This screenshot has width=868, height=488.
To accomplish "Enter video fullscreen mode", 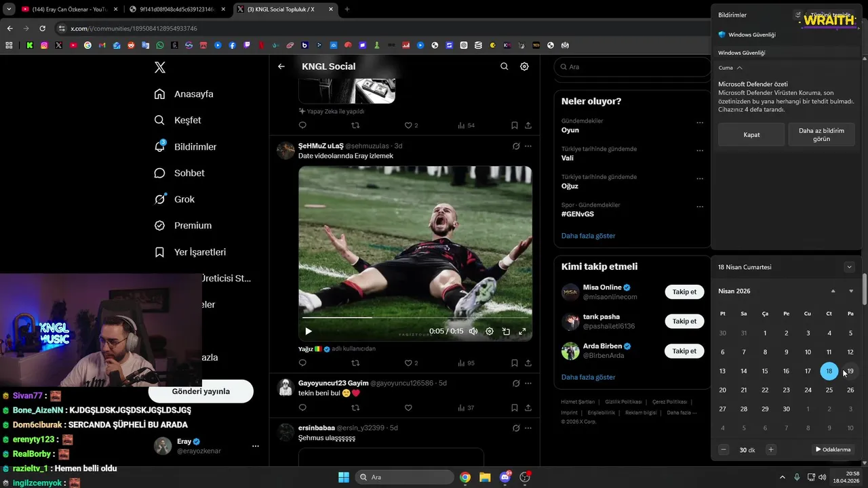I will click(522, 331).
